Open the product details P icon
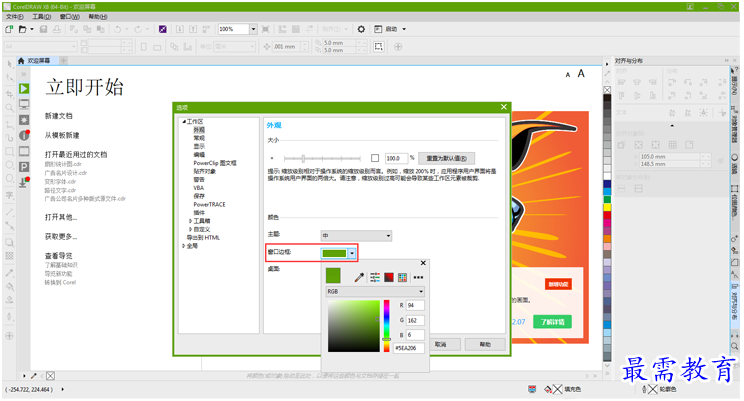Screen dimensions: 744x401 [24, 167]
